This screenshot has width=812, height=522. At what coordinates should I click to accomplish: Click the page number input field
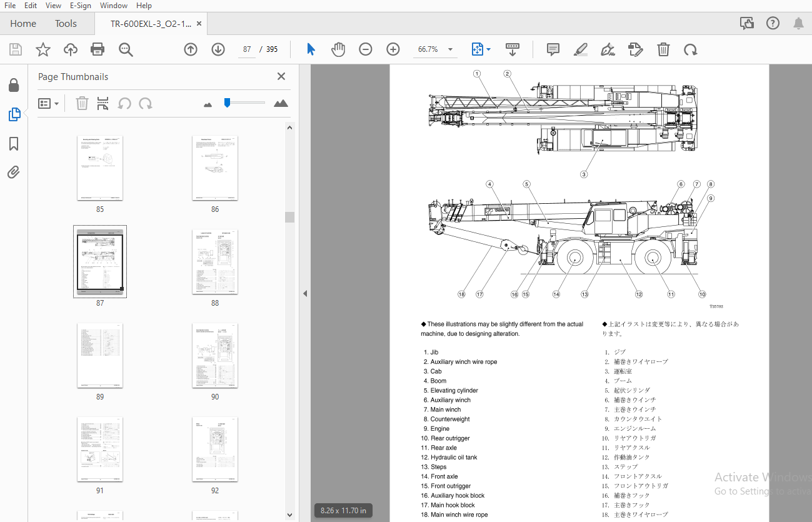247,49
